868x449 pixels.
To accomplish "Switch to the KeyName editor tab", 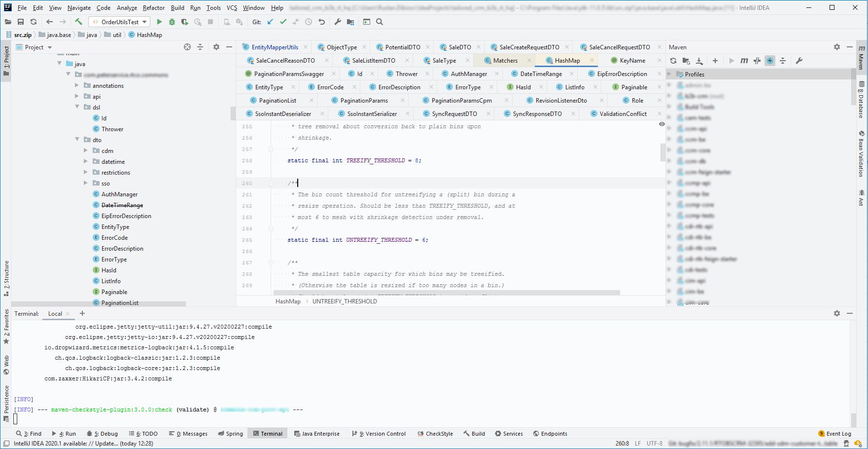I will 632,60.
